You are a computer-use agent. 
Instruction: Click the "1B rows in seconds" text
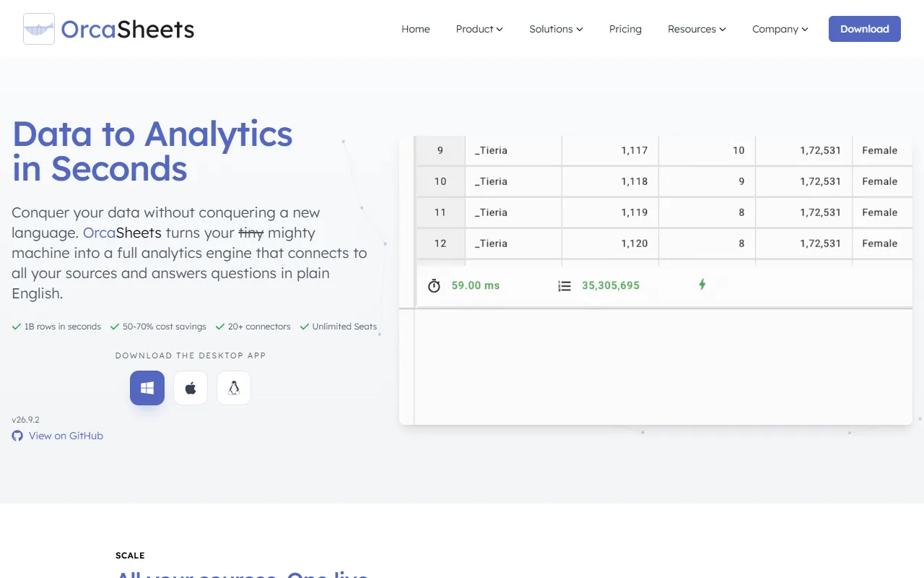[x=63, y=327]
